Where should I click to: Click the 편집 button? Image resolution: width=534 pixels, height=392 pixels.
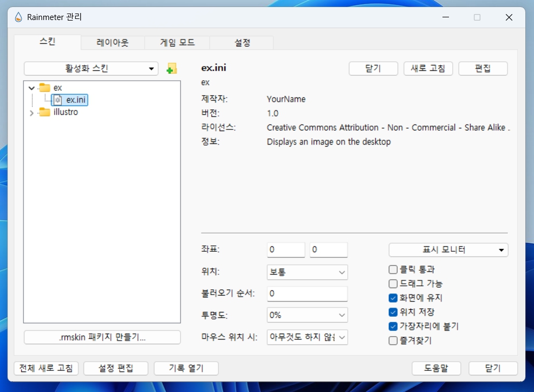pyautogui.click(x=483, y=68)
